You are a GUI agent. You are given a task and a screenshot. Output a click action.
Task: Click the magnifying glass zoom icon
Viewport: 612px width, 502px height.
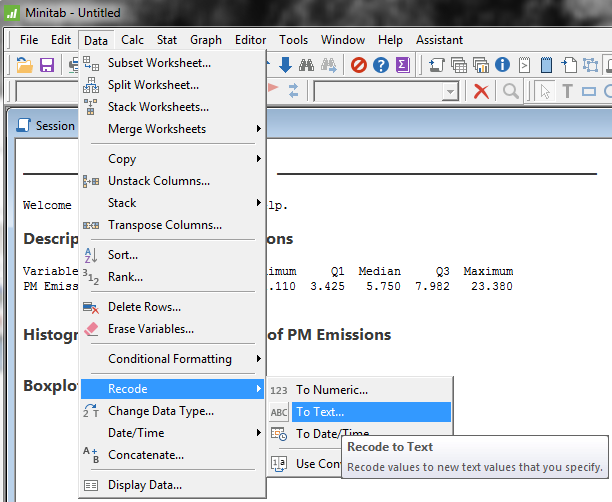511,92
